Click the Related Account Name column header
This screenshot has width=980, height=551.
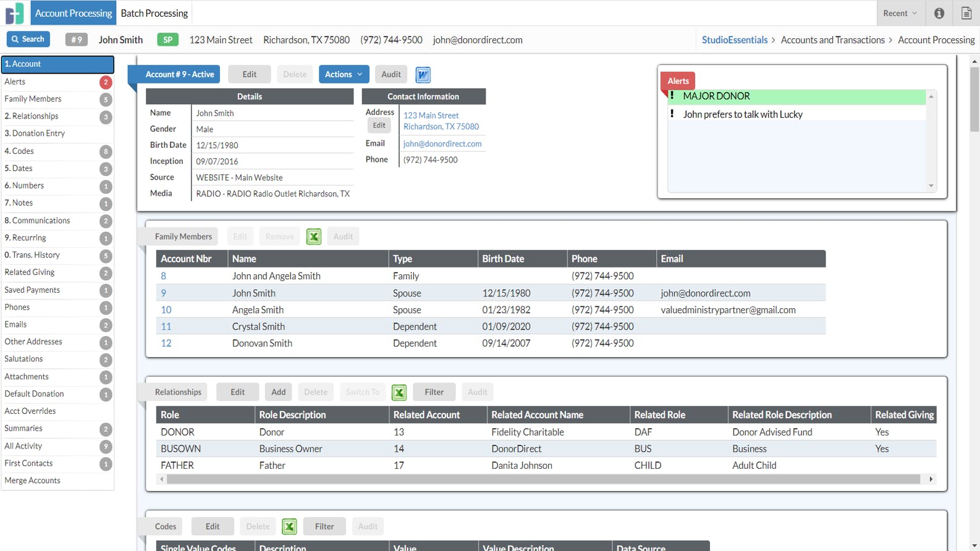(x=559, y=415)
